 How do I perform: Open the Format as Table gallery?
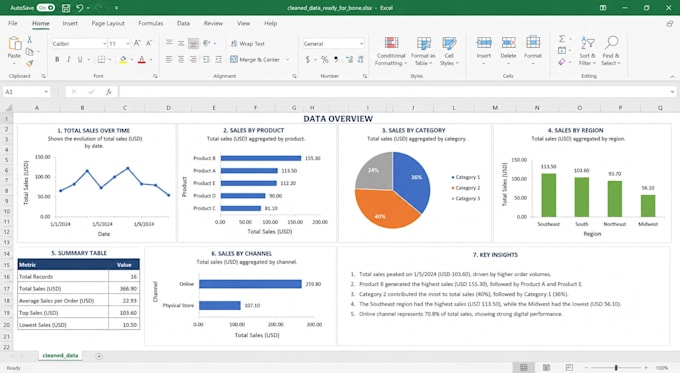[x=423, y=51]
